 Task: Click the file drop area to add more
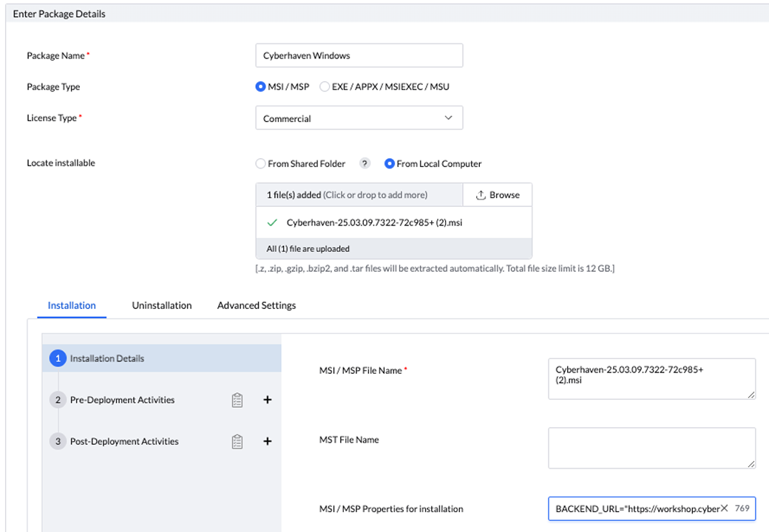[359, 195]
